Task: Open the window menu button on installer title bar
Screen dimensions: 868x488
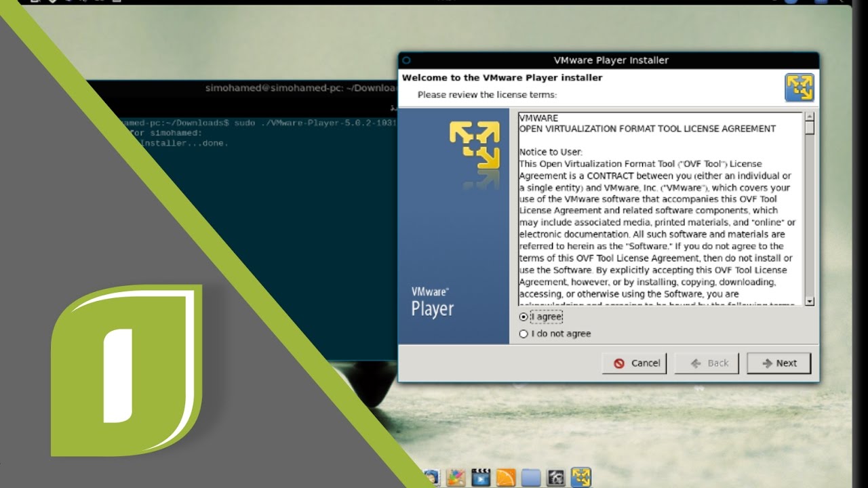Action: click(407, 60)
